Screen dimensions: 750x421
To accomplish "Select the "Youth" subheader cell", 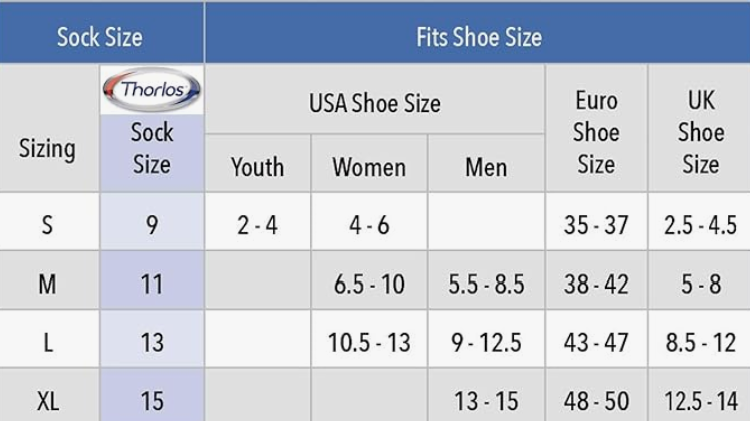I will 257,166.
